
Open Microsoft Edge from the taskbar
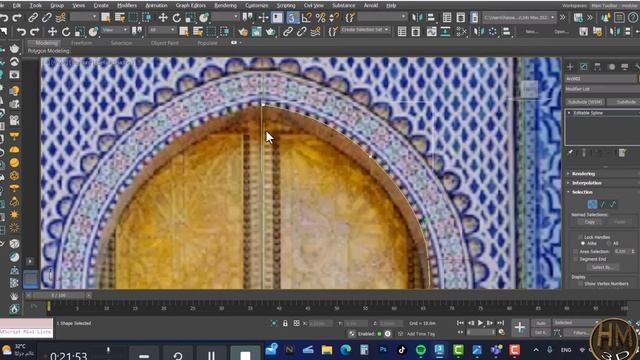pos(346,350)
